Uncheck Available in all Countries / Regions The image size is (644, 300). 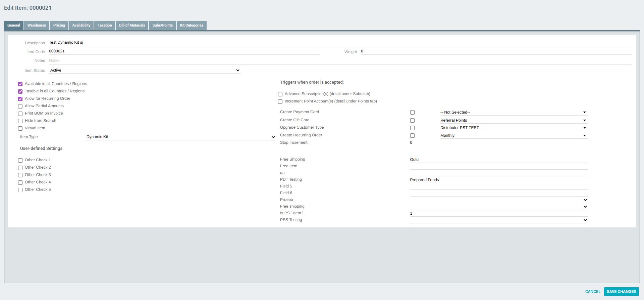click(20, 84)
